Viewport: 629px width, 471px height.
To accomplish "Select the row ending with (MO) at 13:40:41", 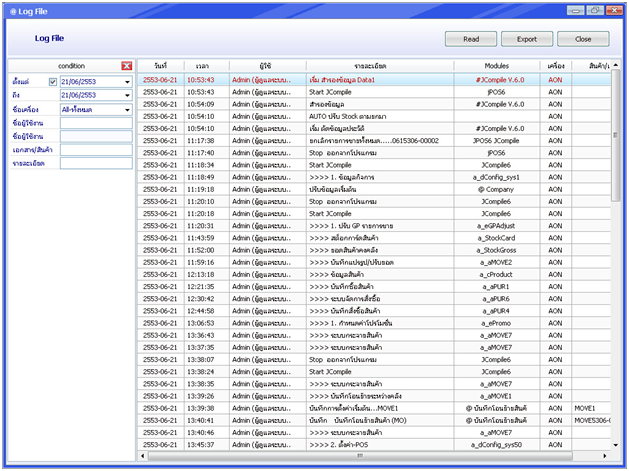I will [375, 420].
